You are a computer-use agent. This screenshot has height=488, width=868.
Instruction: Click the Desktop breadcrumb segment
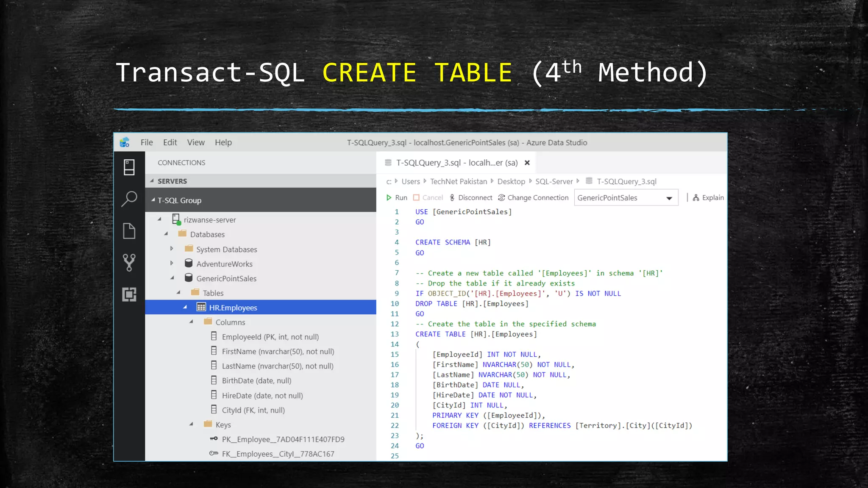click(511, 181)
